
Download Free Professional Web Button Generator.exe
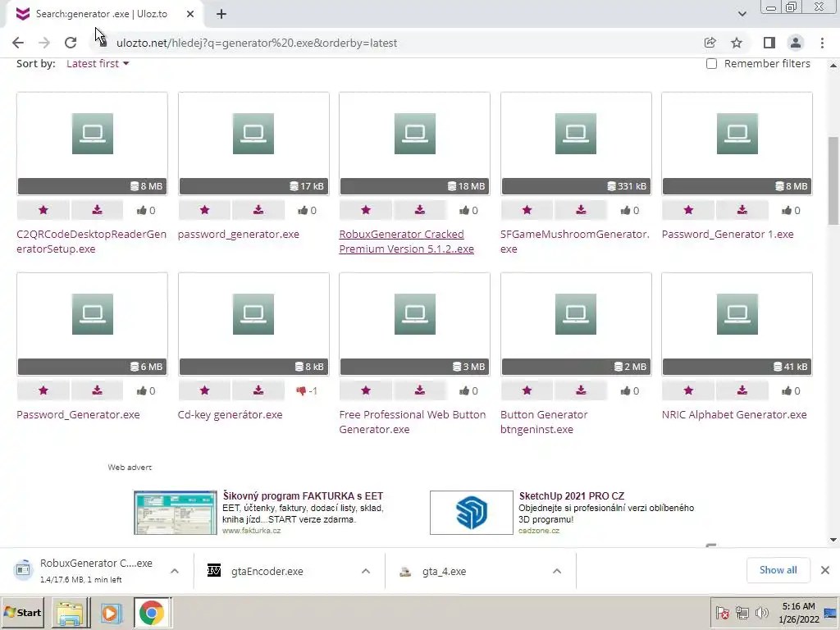[419, 390]
